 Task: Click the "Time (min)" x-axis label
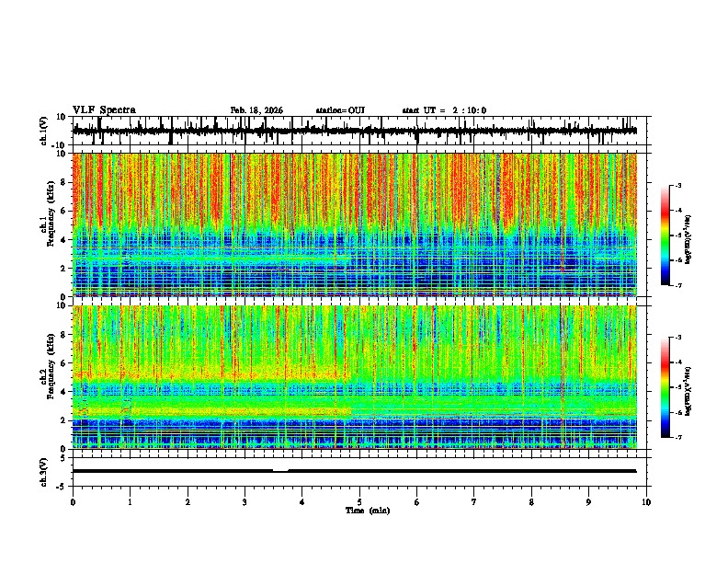coord(368,511)
